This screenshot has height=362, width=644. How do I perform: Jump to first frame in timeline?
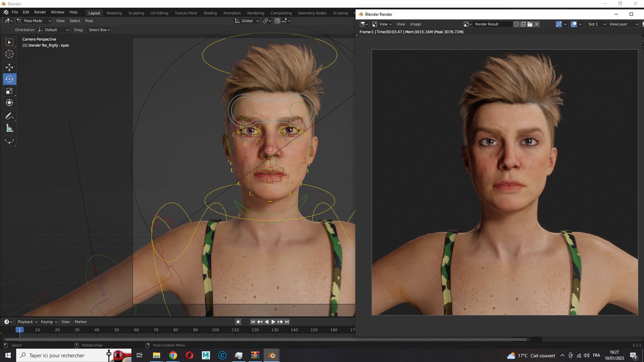[253, 322]
